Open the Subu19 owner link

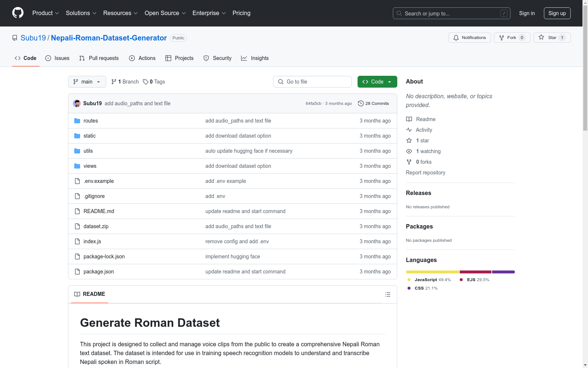coord(33,38)
